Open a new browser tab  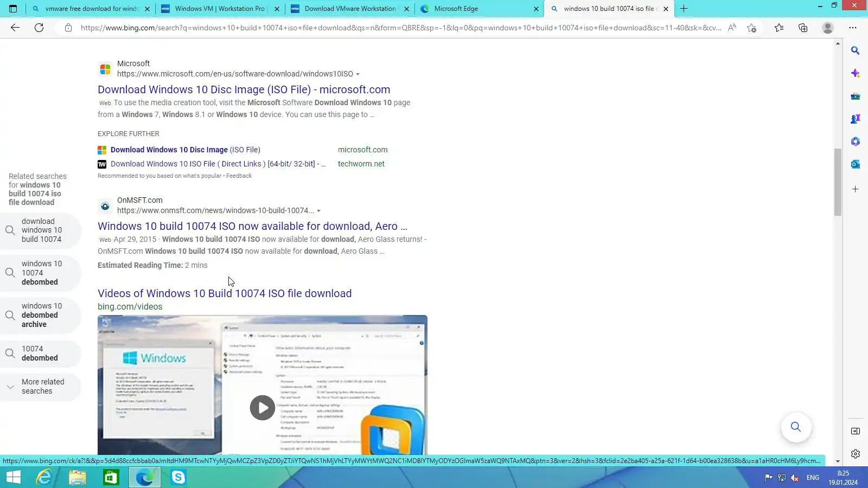click(x=684, y=9)
